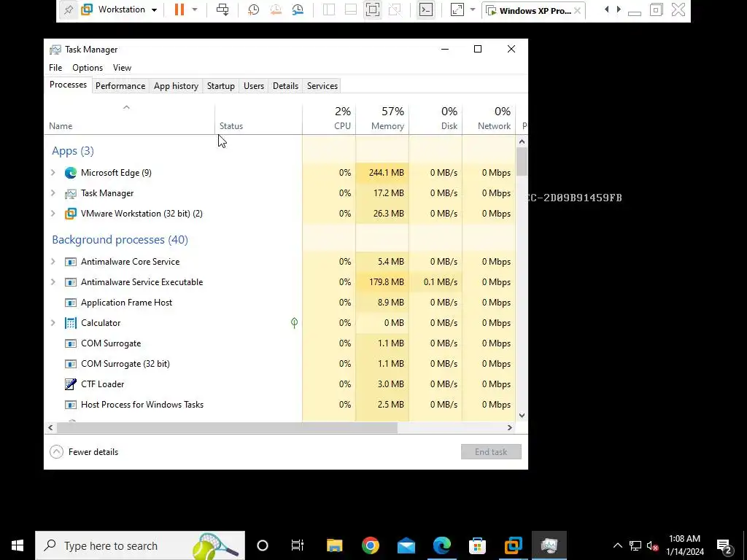This screenshot has width=747, height=560.
Task: Select the CTF Loader process icon
Action: pos(71,384)
